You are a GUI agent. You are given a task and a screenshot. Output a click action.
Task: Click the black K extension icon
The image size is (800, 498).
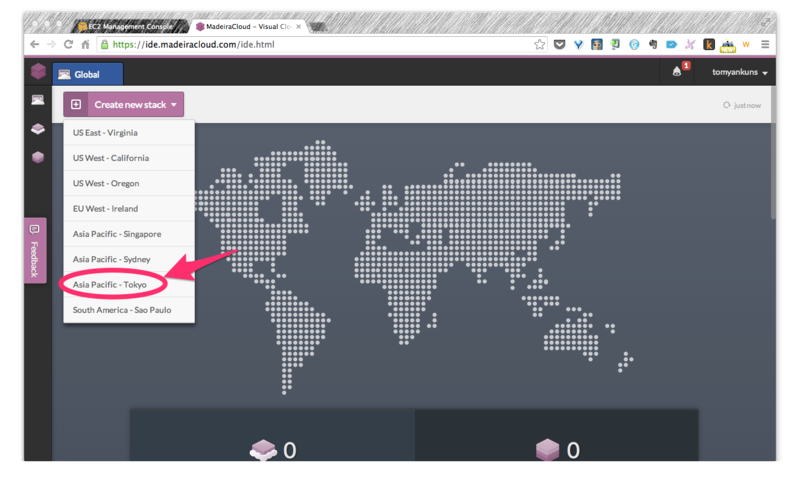pos(709,44)
